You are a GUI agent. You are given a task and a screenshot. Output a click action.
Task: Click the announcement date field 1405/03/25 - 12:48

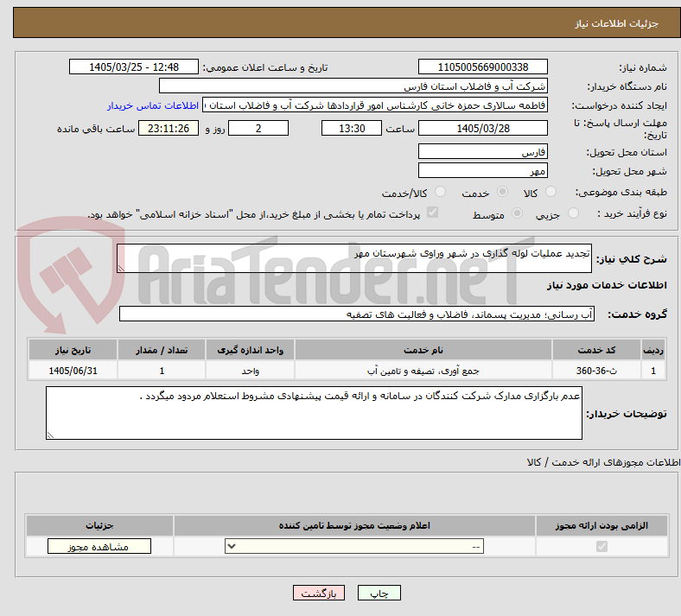click(x=134, y=67)
